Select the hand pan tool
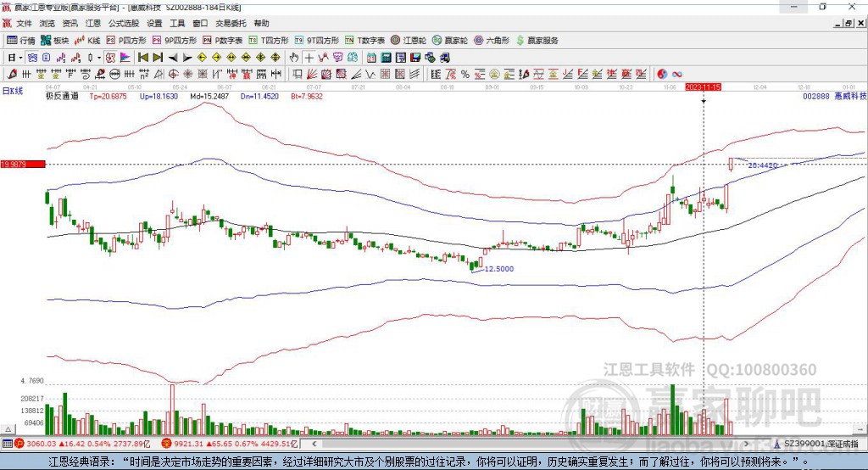The height and width of the screenshot is (470, 868). [x=294, y=58]
